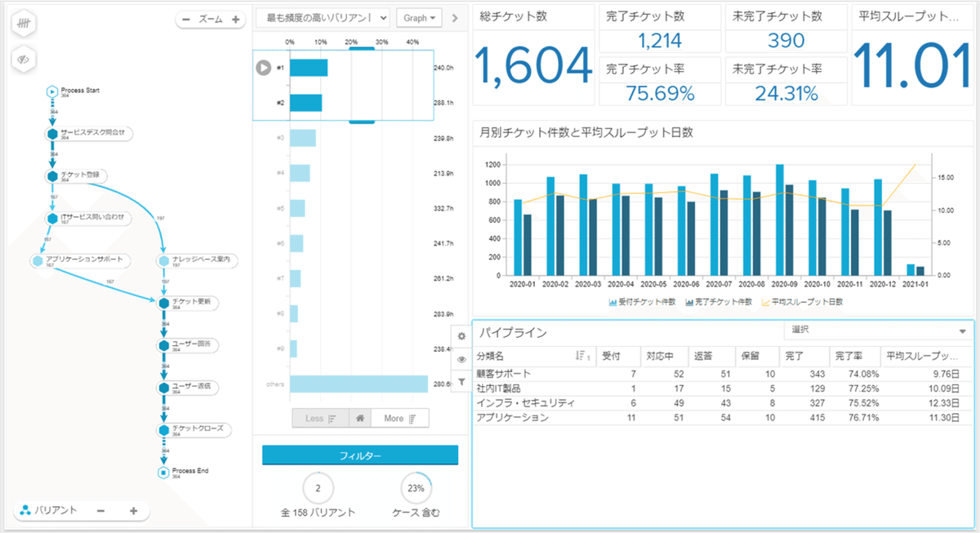This screenshot has width=980, height=533.
Task: Click the 完了率 column header
Action: (855, 356)
